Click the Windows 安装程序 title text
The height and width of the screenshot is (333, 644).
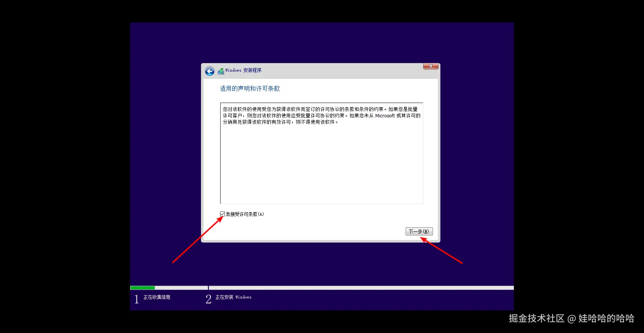243,70
